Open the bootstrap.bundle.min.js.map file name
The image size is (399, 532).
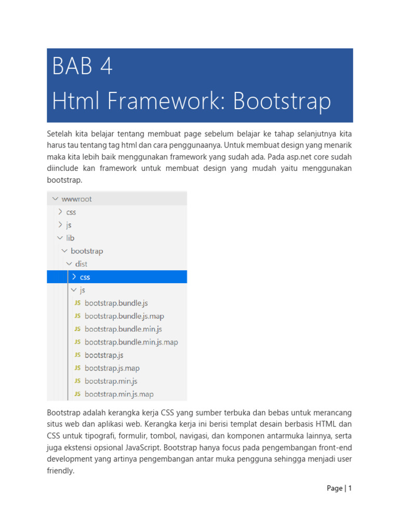point(131,342)
